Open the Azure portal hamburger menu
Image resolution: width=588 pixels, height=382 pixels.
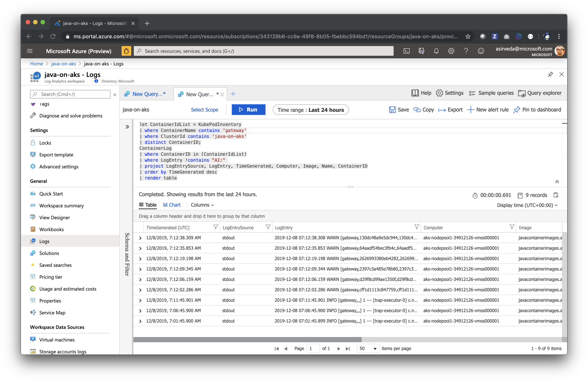(30, 51)
